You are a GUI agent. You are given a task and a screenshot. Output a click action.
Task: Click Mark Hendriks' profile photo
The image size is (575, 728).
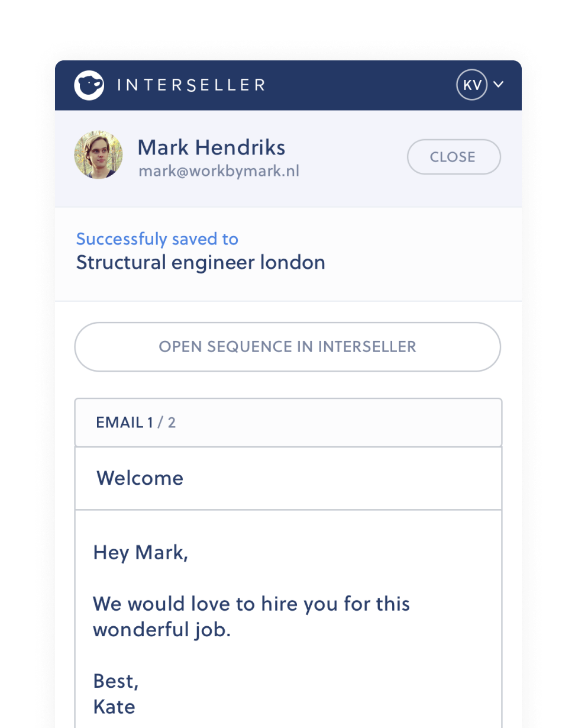pos(98,155)
